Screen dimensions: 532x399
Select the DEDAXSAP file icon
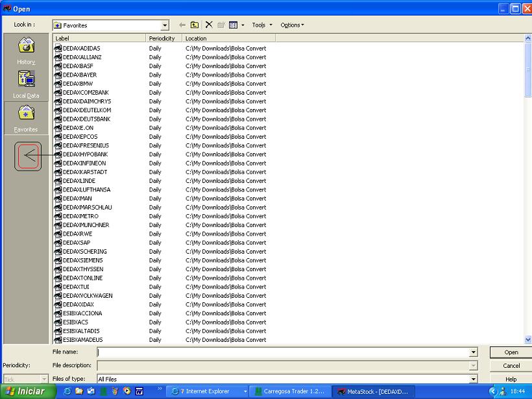(58, 242)
